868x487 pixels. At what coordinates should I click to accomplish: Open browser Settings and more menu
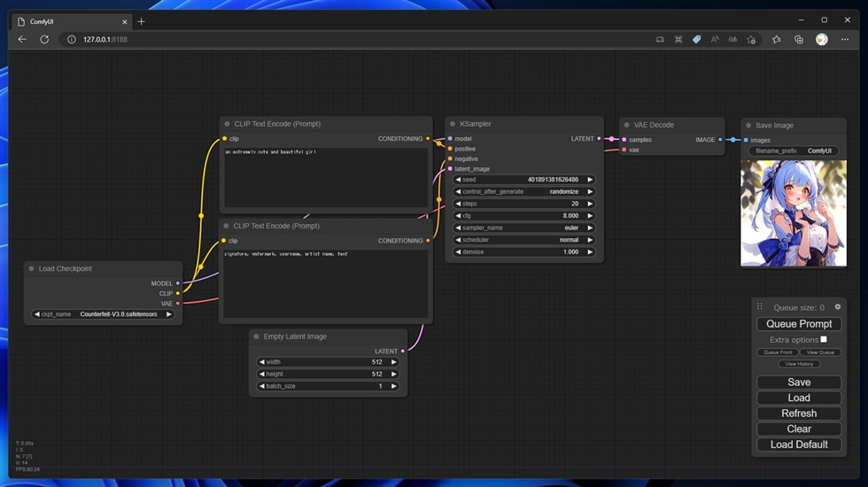[844, 40]
